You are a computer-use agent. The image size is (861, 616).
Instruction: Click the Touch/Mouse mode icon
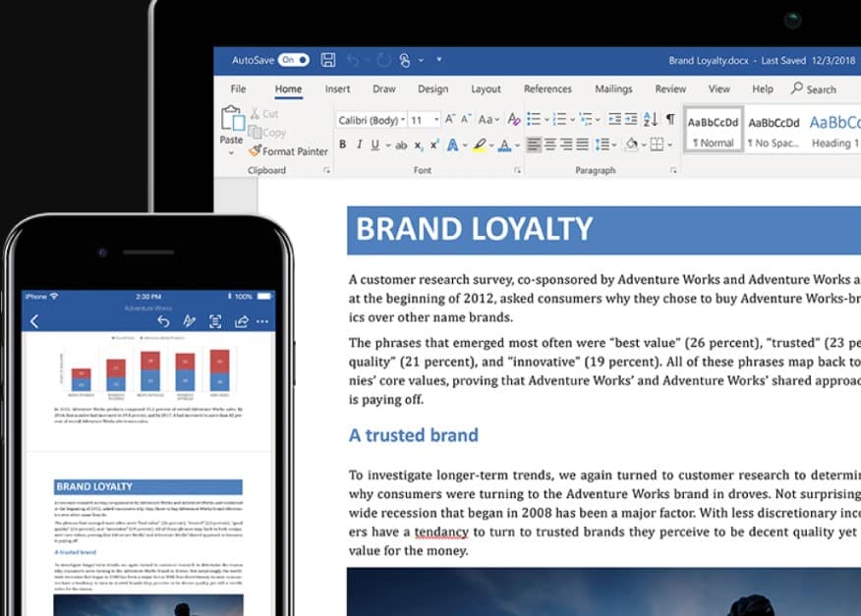405,60
